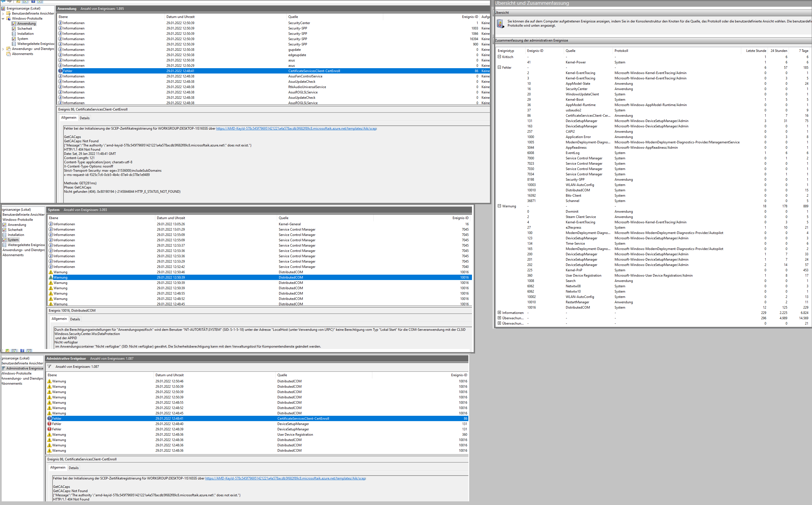Click the computer icon in the Übersicht description

point(500,23)
